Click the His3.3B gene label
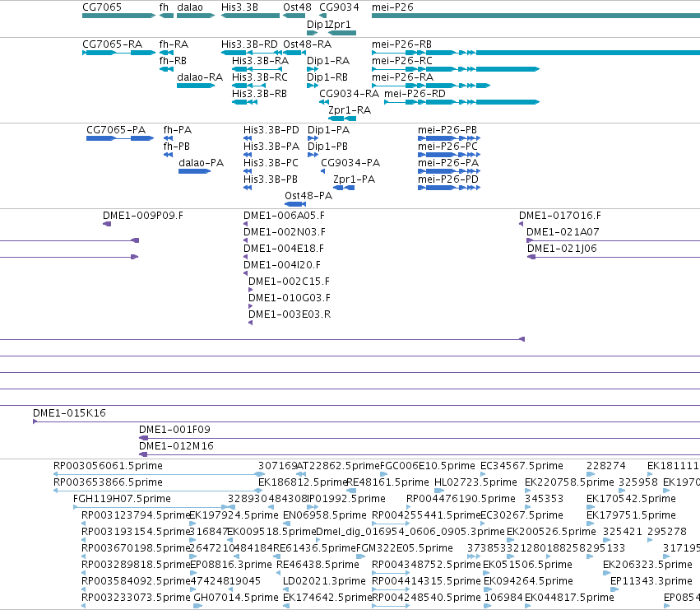Viewport: 700px width, 610px height. 239,7
